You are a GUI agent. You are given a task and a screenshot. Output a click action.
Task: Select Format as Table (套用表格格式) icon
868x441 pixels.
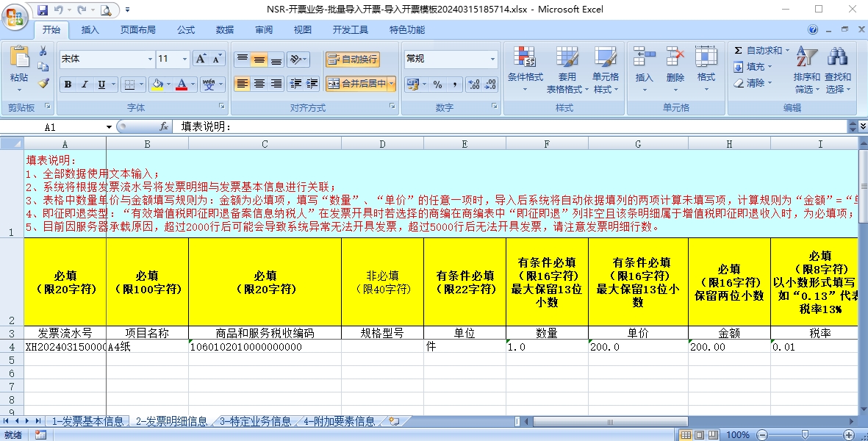(567, 66)
